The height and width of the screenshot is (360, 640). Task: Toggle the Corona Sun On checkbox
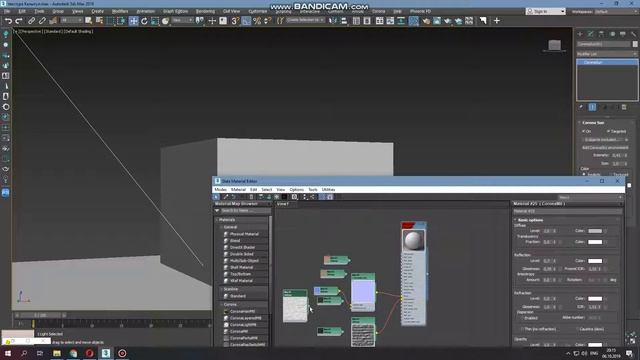(x=584, y=131)
